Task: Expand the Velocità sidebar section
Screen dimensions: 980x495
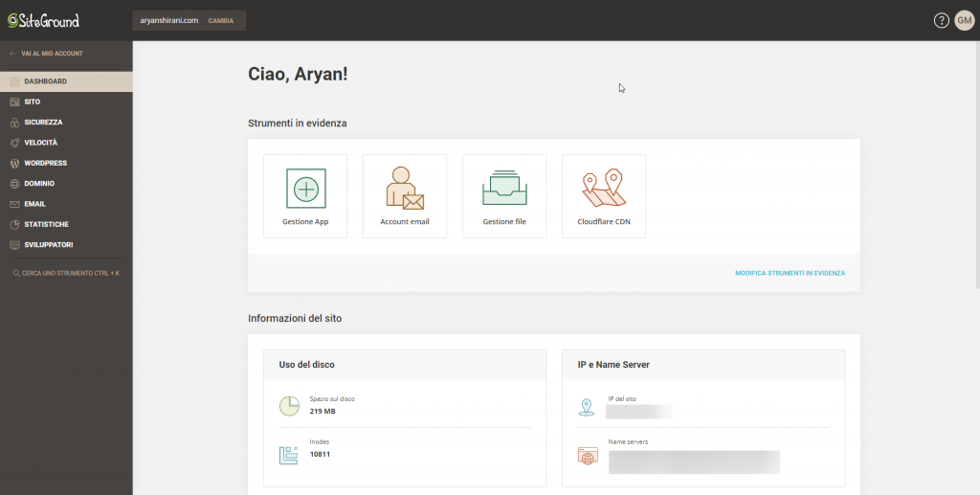Action: (x=40, y=143)
